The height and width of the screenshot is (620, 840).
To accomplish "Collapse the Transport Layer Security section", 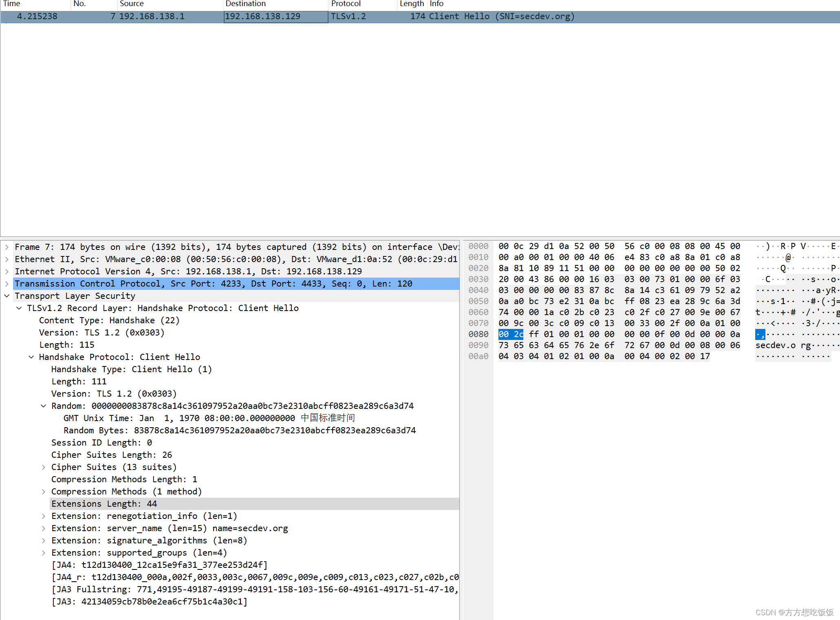I will coord(7,296).
